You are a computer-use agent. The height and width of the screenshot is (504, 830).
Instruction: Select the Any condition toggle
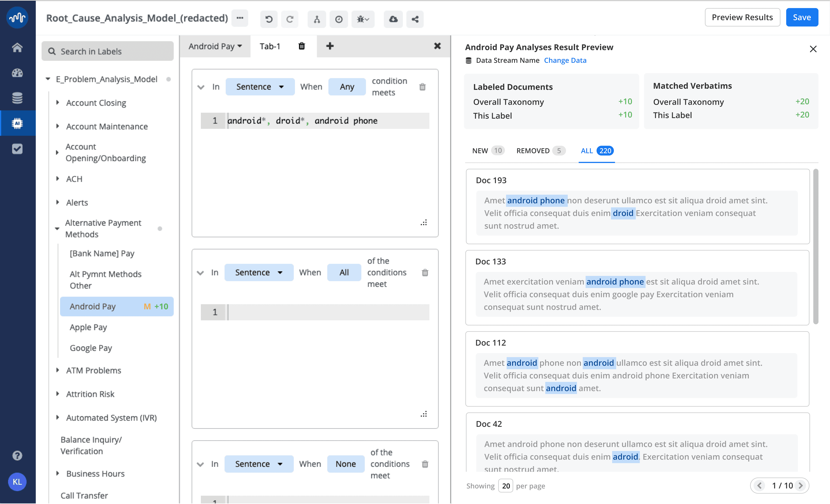(347, 87)
